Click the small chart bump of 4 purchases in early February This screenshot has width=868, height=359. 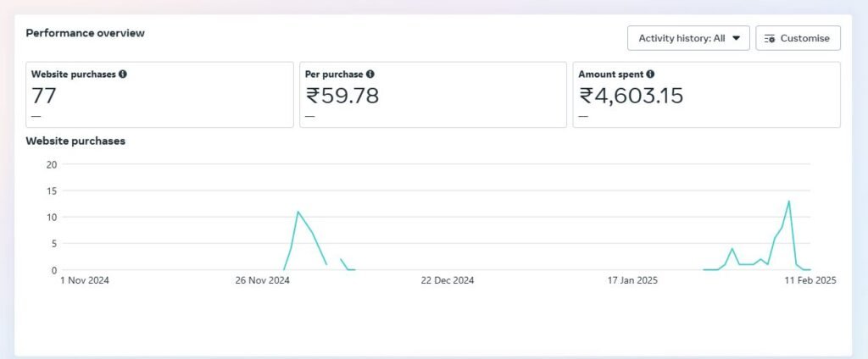point(732,249)
